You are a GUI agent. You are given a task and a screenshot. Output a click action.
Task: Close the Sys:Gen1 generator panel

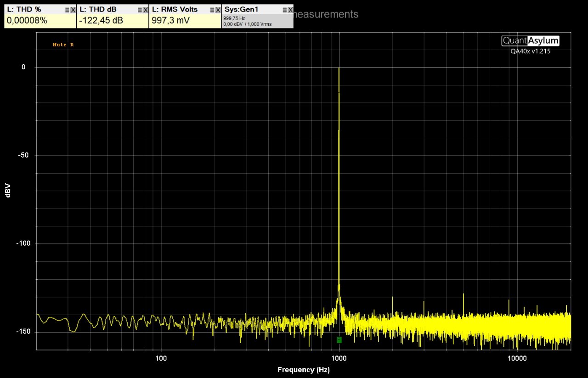[290, 10]
